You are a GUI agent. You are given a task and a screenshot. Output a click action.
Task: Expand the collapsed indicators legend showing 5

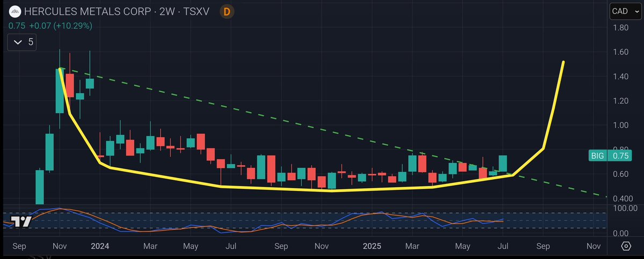(x=22, y=42)
